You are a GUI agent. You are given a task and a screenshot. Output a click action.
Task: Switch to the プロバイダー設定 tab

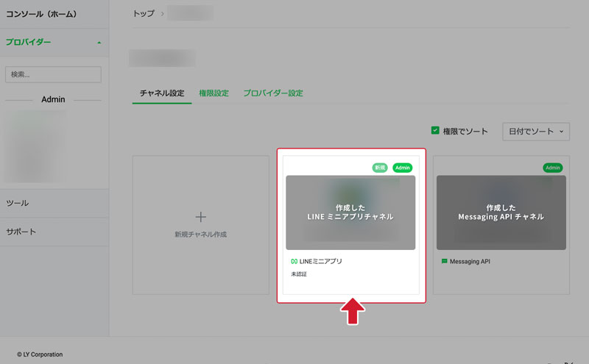[x=273, y=93]
